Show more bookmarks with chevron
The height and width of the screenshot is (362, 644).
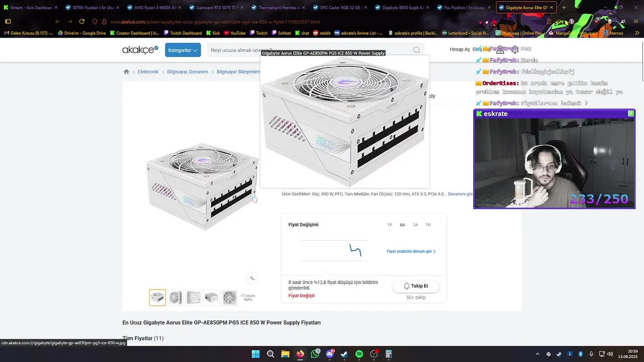tap(637, 33)
